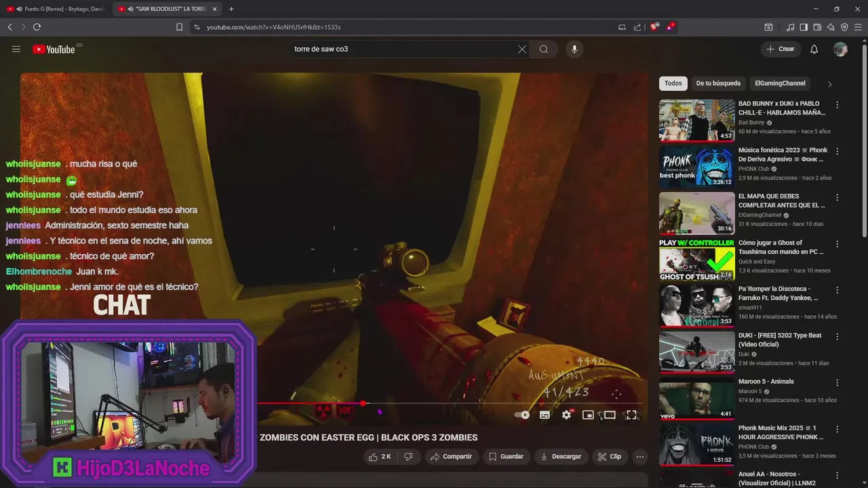Open options for Música fonética 2023 video
This screenshot has height=488, width=868.
tap(837, 151)
